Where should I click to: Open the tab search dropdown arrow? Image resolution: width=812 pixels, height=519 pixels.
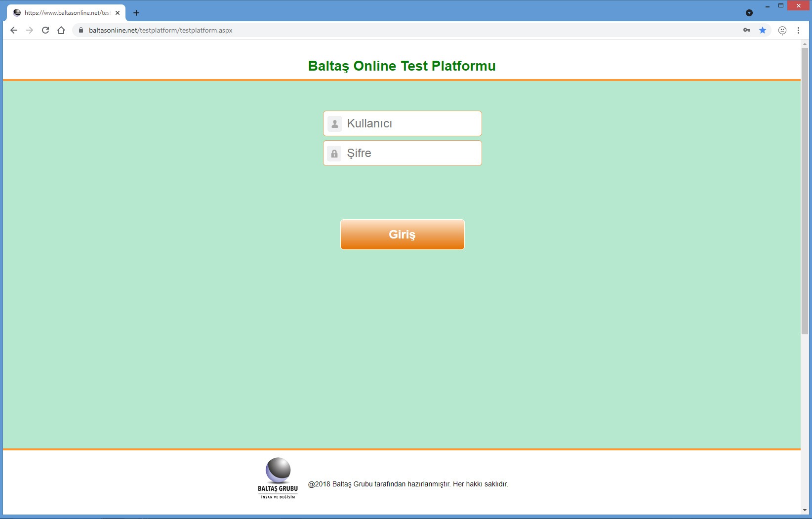coord(749,13)
